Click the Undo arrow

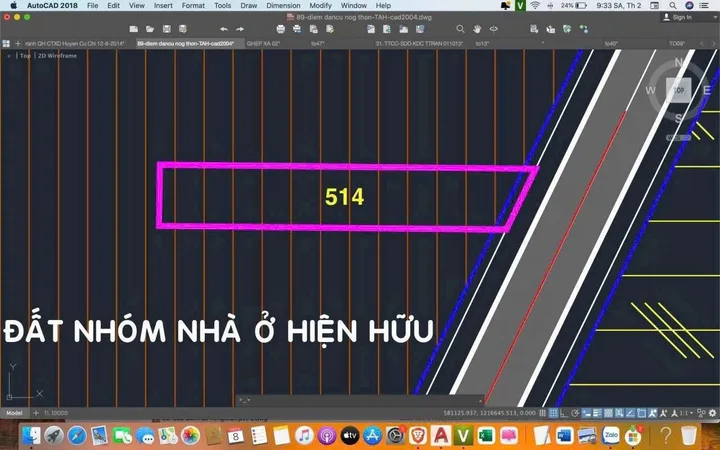tap(224, 29)
